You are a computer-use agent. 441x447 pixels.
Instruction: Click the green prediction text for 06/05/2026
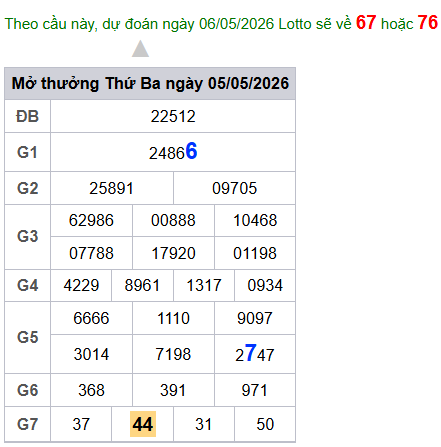click(178, 24)
